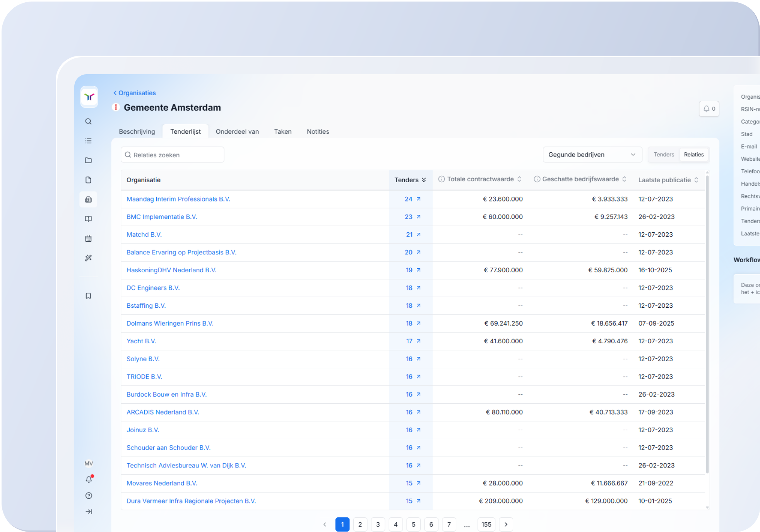Go to page 5
Screen dimensions: 760x532
(414, 525)
